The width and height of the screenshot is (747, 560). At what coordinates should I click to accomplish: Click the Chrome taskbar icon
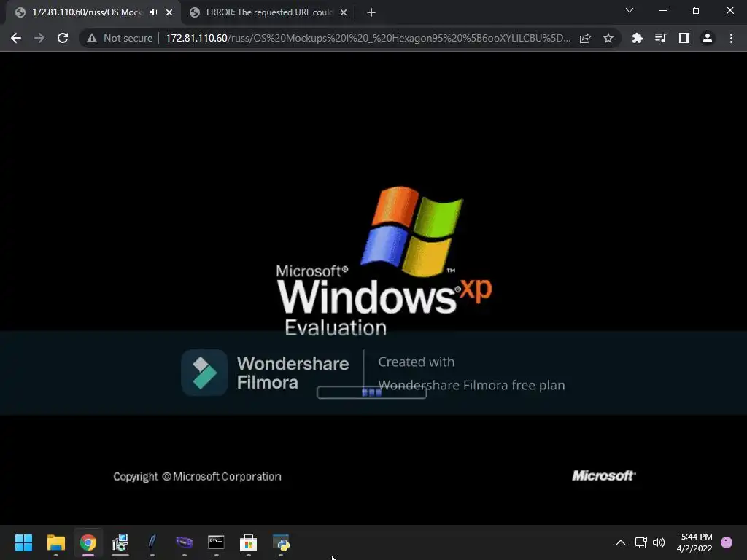(x=88, y=542)
